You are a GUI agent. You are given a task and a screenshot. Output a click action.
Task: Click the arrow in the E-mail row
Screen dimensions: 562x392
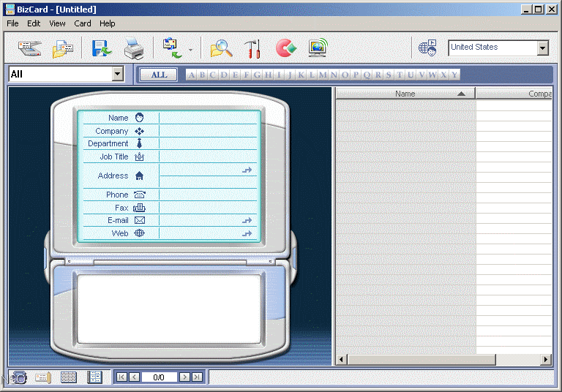pyautogui.click(x=247, y=220)
